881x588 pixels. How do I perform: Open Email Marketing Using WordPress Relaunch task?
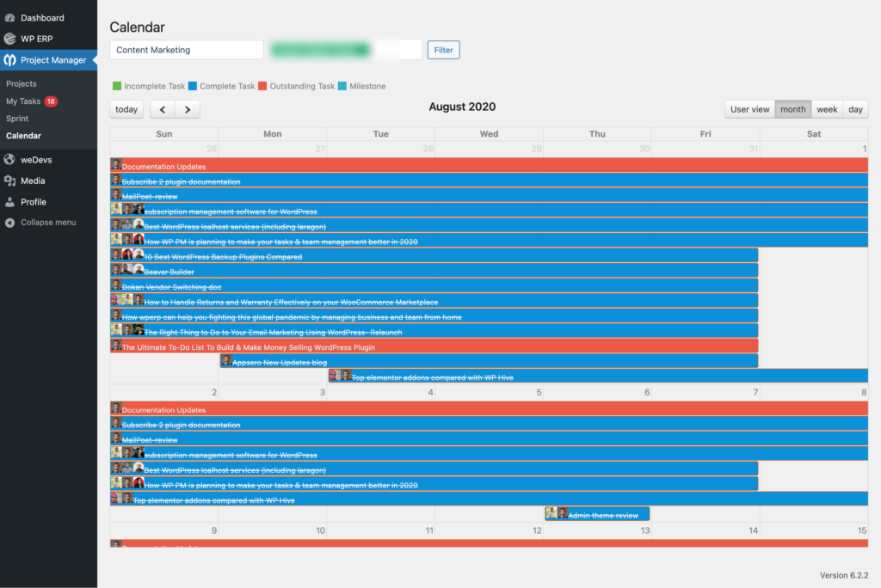point(434,331)
